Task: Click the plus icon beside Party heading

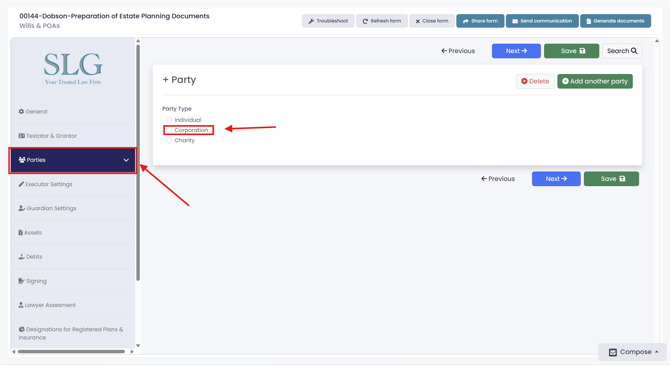Action: 165,80
